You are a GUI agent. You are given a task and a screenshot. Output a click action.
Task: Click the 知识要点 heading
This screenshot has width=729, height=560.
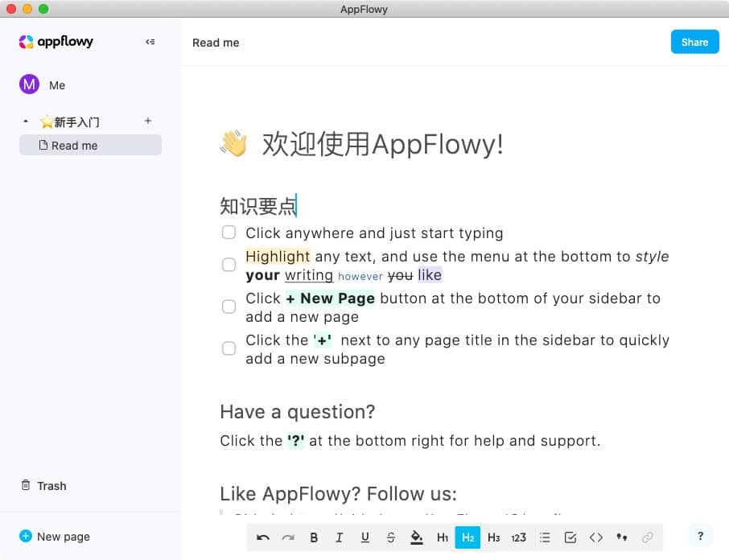(258, 206)
